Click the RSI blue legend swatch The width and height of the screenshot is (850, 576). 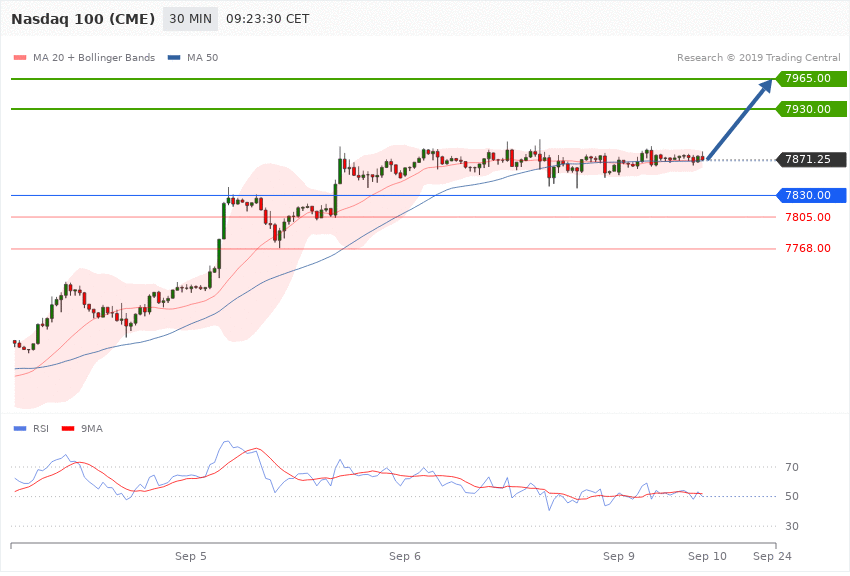(x=20, y=429)
